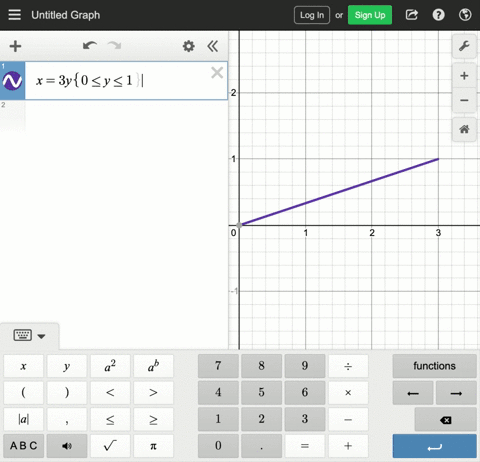Screen dimensions: 480x462
Task: Open the functions menu
Action: (x=434, y=366)
